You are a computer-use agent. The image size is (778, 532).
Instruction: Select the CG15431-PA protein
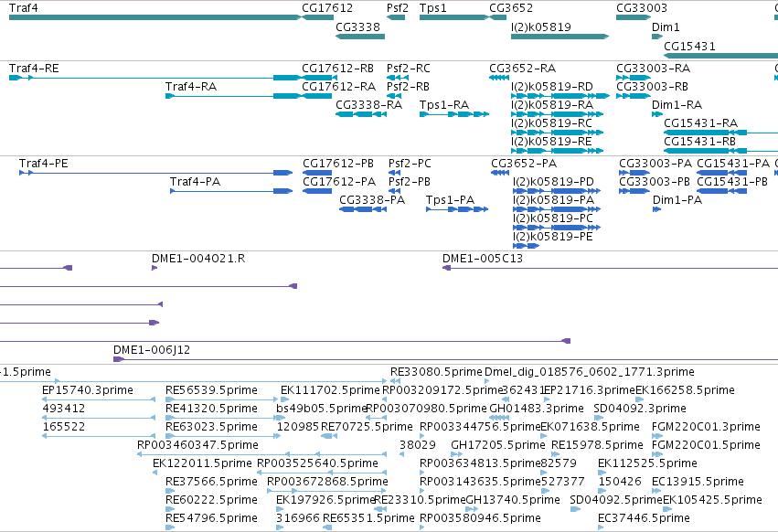coord(721,173)
